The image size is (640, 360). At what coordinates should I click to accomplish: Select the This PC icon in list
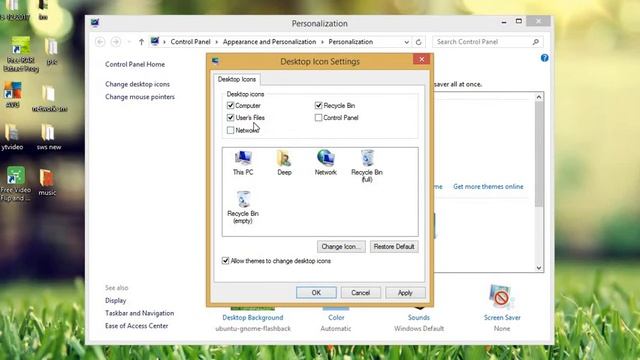(243, 163)
